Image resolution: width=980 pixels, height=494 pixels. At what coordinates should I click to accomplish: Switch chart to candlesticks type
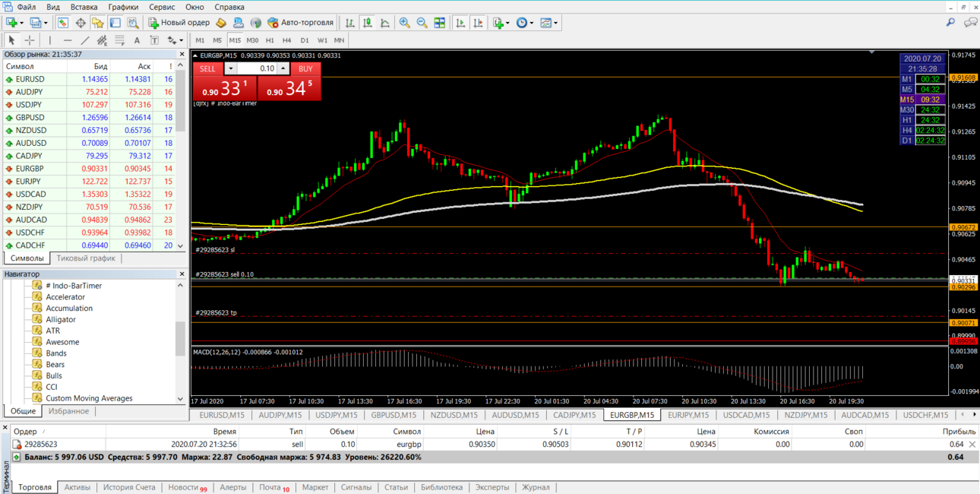coord(368,23)
